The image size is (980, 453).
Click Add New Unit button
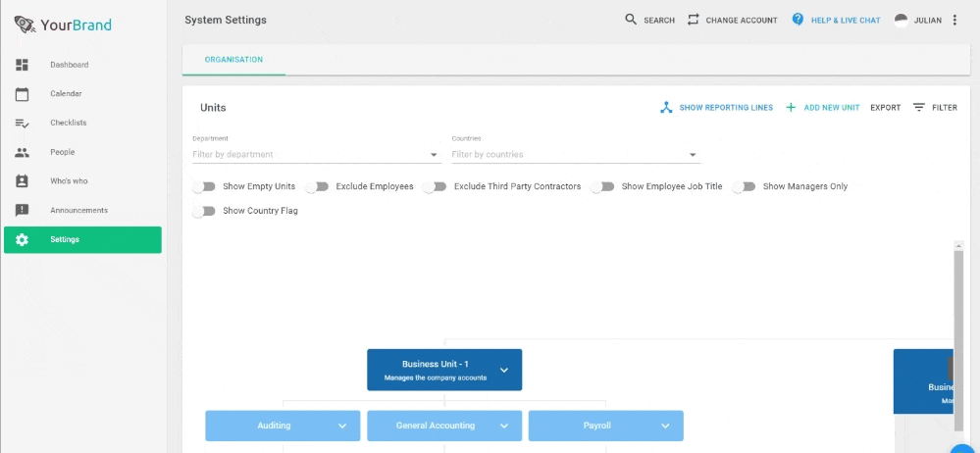pyautogui.click(x=823, y=108)
